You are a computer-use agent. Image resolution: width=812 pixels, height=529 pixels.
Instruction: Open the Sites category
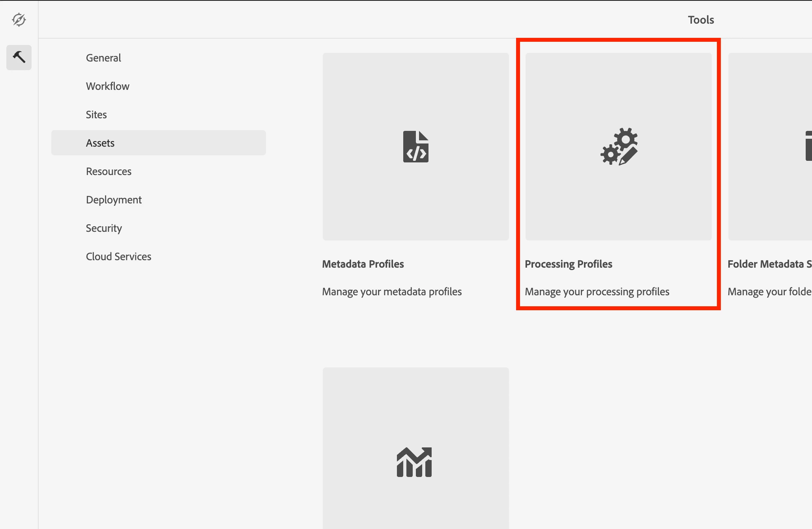(96, 114)
